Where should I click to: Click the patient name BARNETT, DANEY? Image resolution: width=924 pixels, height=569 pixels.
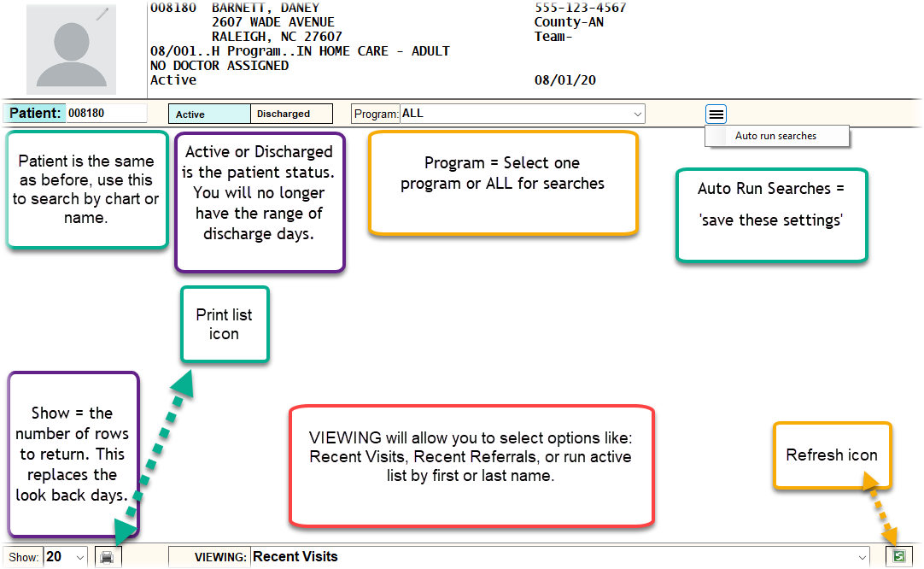click(x=265, y=8)
